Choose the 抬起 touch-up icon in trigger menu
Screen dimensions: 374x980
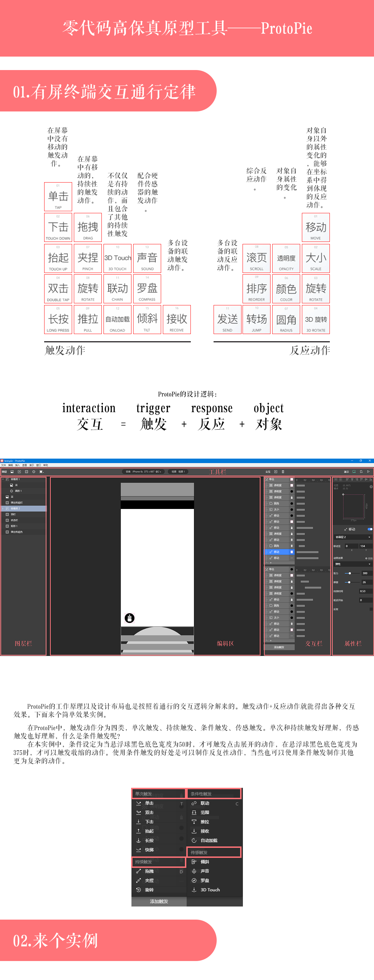click(x=138, y=831)
